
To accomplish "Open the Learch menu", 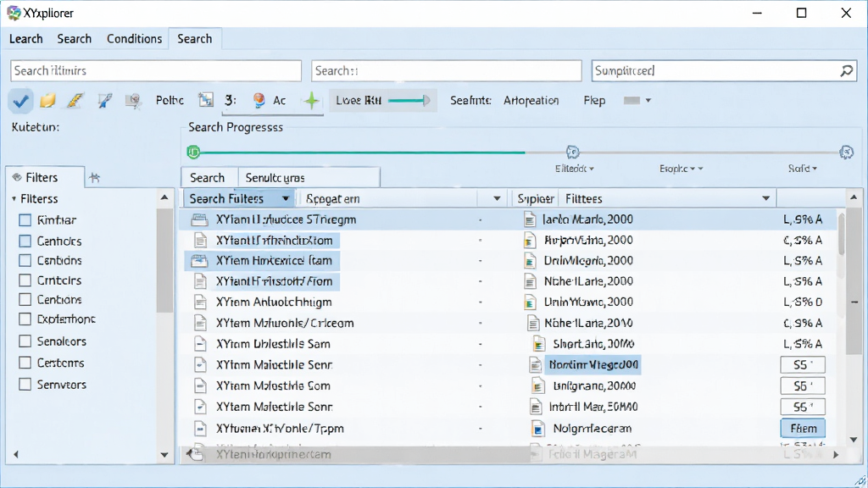I will (26, 39).
